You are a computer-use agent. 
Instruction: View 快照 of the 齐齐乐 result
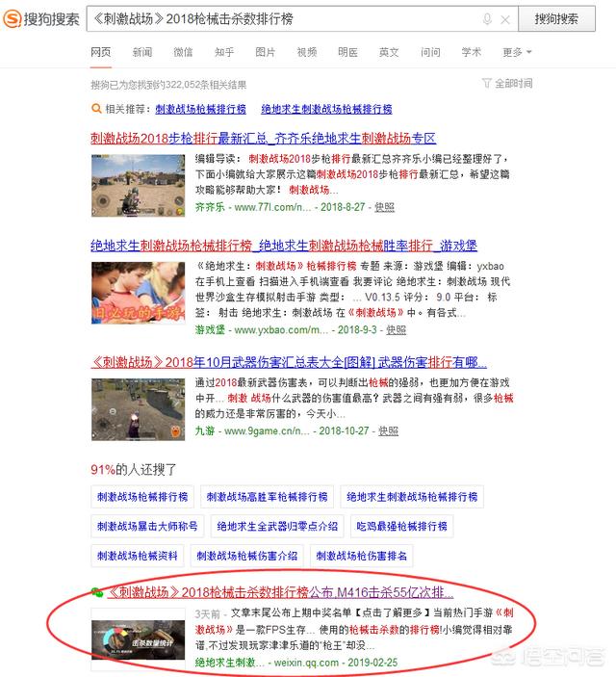click(x=384, y=207)
